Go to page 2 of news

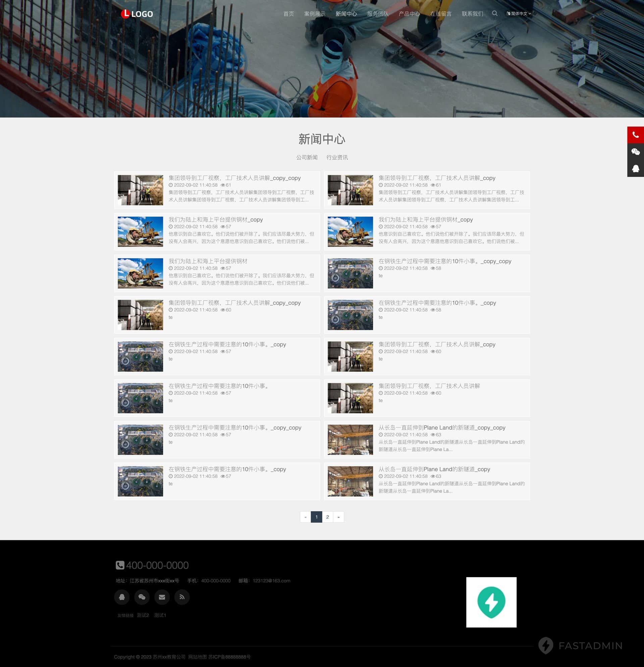(327, 517)
